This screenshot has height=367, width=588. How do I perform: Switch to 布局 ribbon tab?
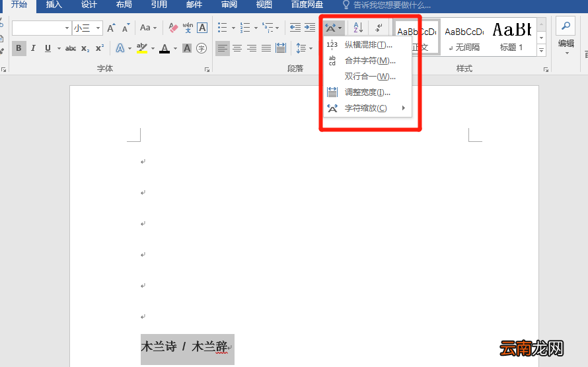[x=124, y=5]
